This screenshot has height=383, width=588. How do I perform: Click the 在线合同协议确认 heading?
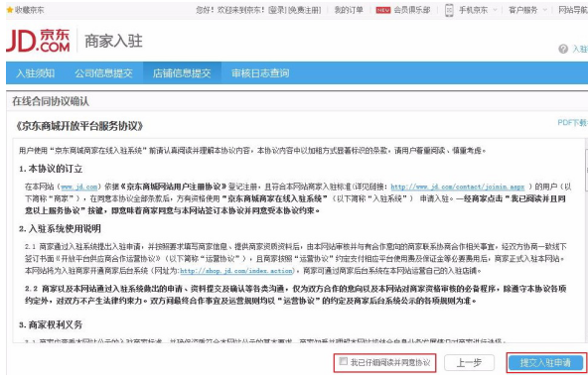(x=51, y=101)
